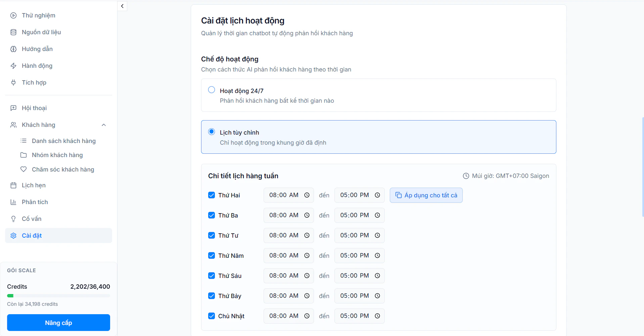Open Thứ Ba end time field 05:00 PM
The width and height of the screenshot is (644, 336).
[x=359, y=215]
